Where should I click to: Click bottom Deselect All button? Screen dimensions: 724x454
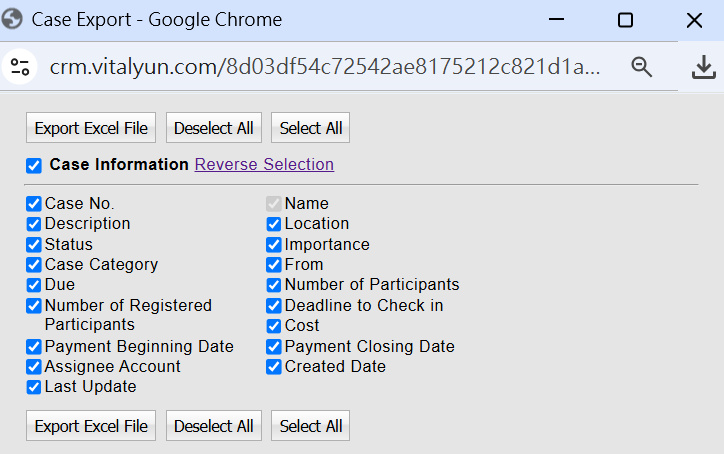(x=214, y=426)
